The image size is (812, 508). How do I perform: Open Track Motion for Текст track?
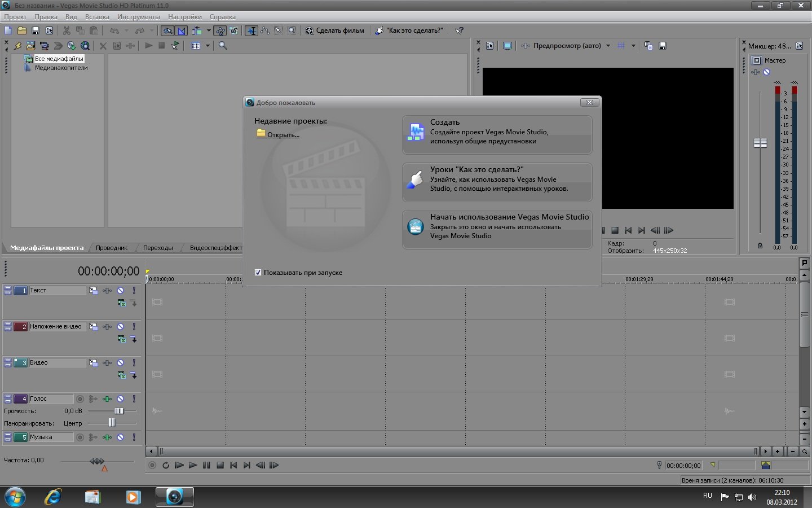point(93,291)
